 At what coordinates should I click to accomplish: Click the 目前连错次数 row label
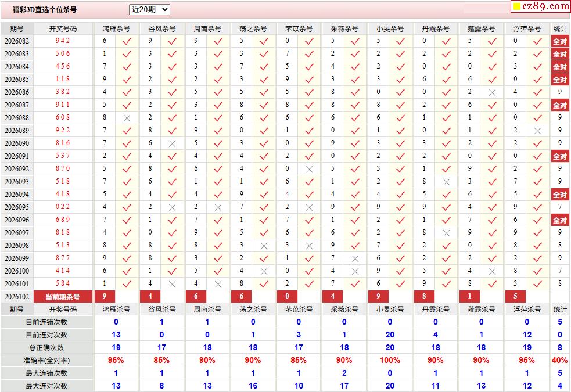46,322
